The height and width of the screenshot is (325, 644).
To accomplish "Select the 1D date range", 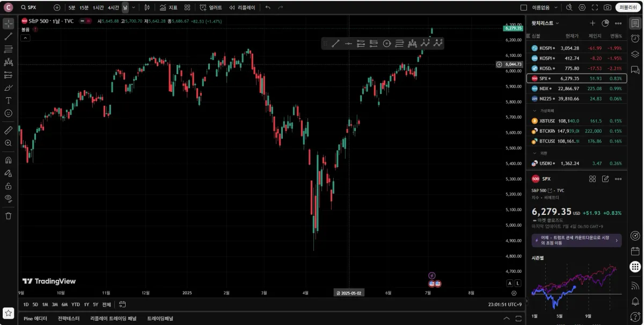I will click(26, 305).
